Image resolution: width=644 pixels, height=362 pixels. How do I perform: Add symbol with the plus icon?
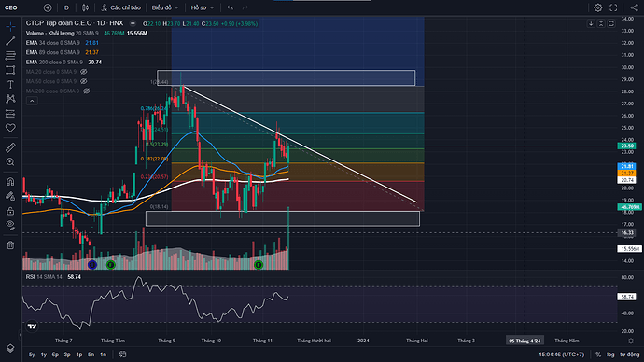coord(48,7)
